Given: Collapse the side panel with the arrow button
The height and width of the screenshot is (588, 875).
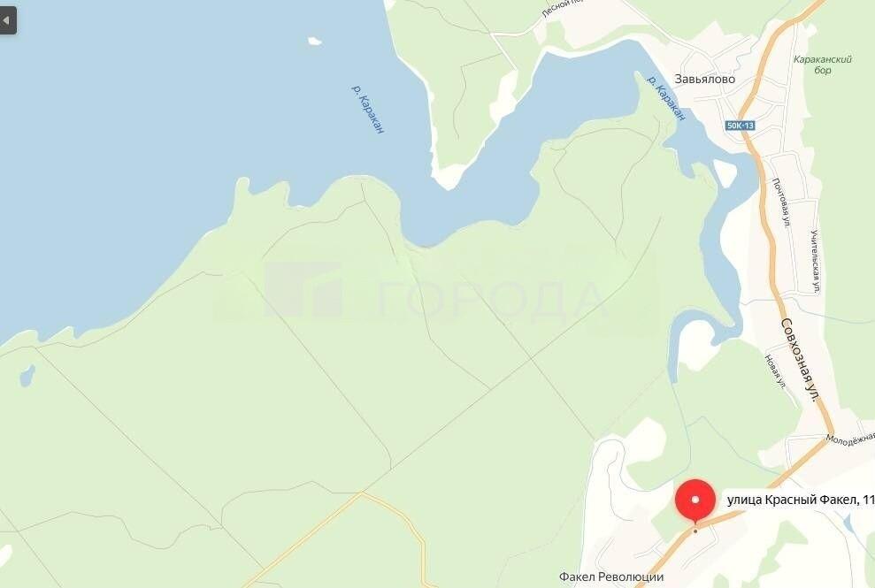Looking at the screenshot, I should pos(7,20).
